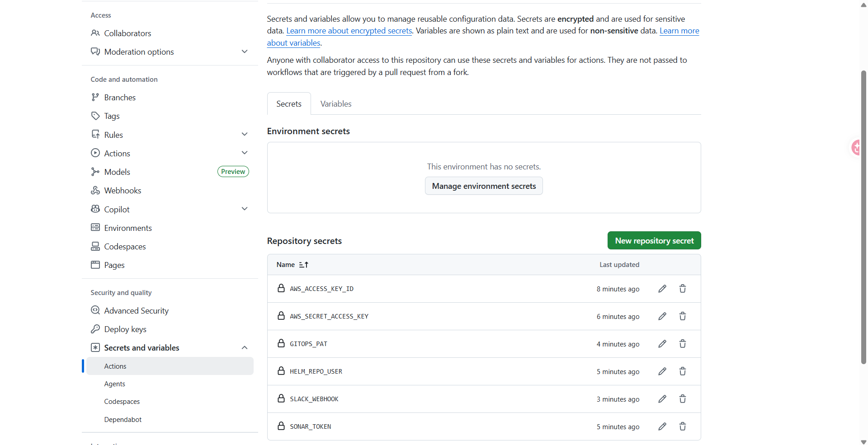Click the Last updated column header
868x445 pixels.
point(619,265)
